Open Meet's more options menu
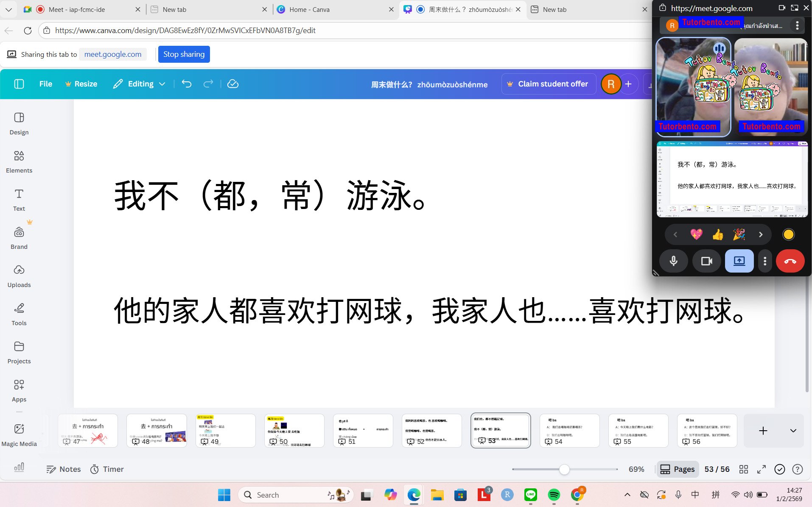The height and width of the screenshot is (507, 812). pos(765,261)
